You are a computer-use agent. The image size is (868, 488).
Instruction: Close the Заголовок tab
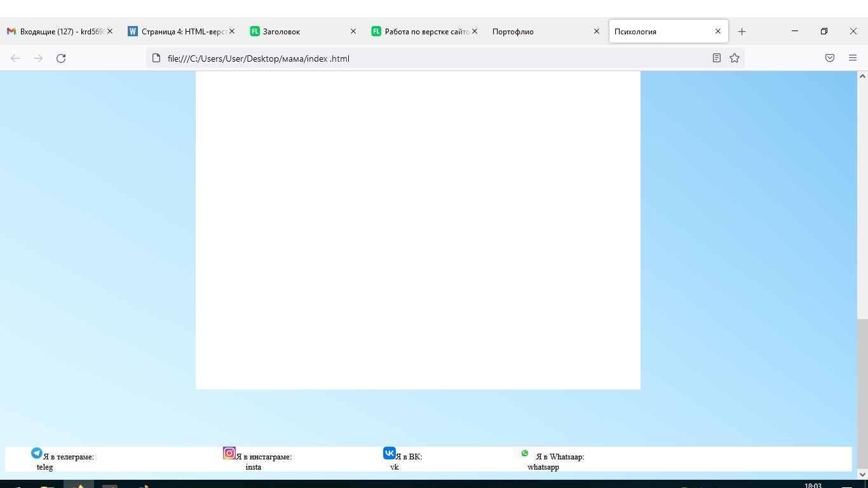coord(353,31)
